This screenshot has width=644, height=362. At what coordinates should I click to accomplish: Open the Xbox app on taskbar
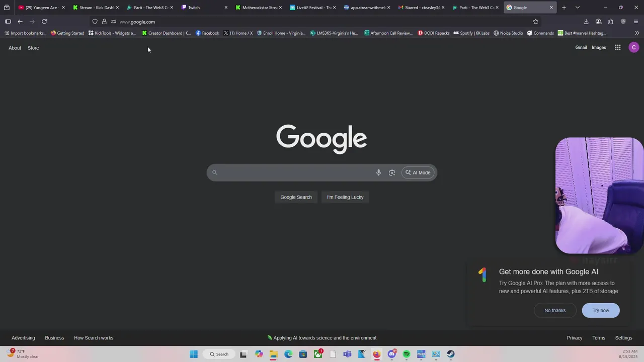(x=318, y=354)
